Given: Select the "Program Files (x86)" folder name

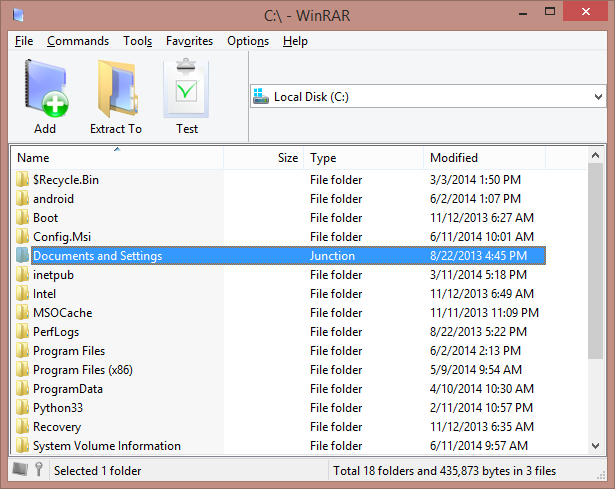Looking at the screenshot, I should (83, 370).
